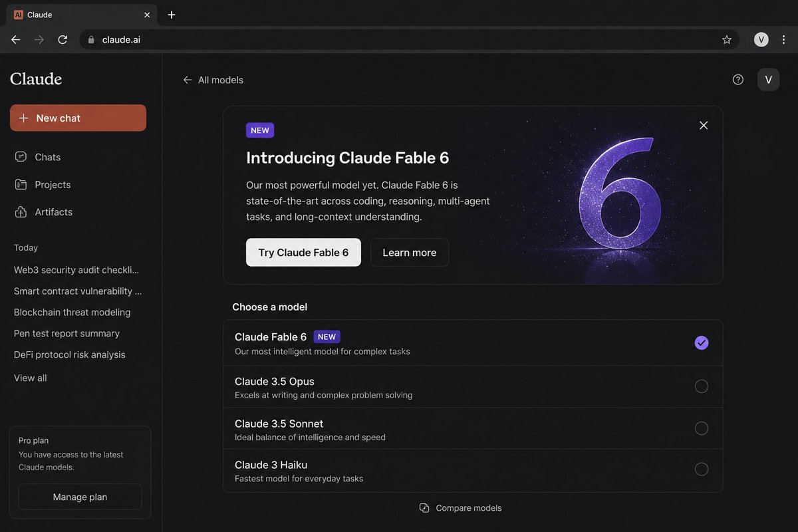Click the Claude 3 Haiku model name
The height and width of the screenshot is (532, 798).
pyautogui.click(x=271, y=465)
